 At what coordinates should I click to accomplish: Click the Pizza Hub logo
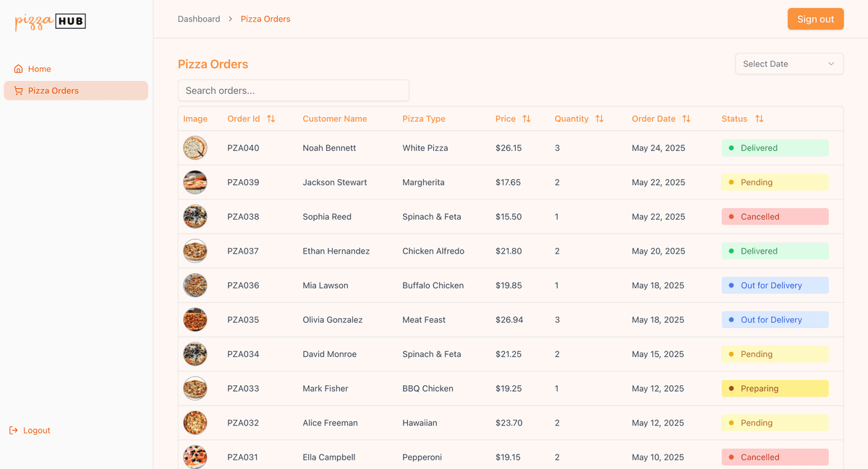pos(50,22)
